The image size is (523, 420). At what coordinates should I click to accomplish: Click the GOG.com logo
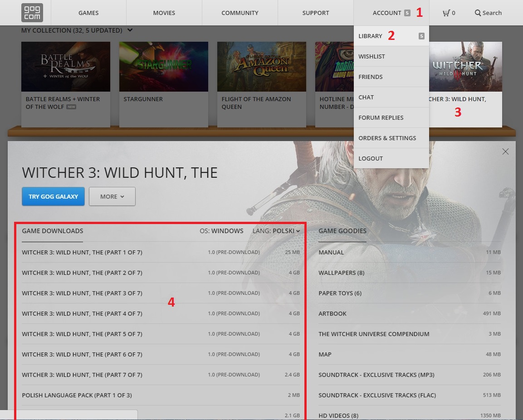[32, 13]
